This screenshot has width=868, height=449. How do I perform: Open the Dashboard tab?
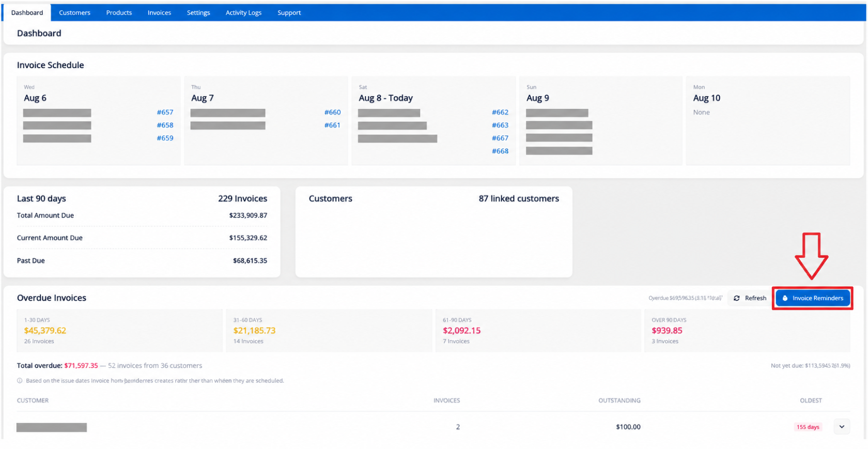tap(27, 12)
